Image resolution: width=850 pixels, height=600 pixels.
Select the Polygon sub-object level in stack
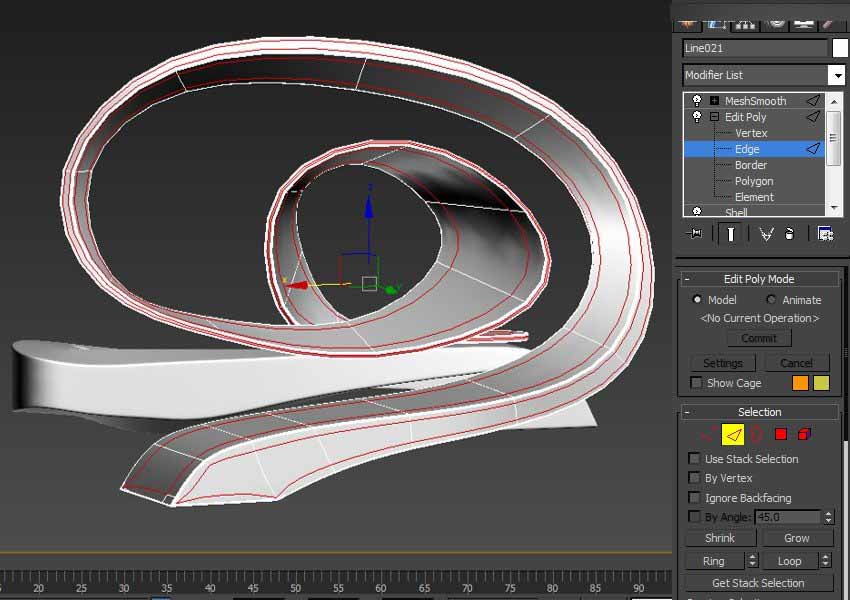pos(754,181)
